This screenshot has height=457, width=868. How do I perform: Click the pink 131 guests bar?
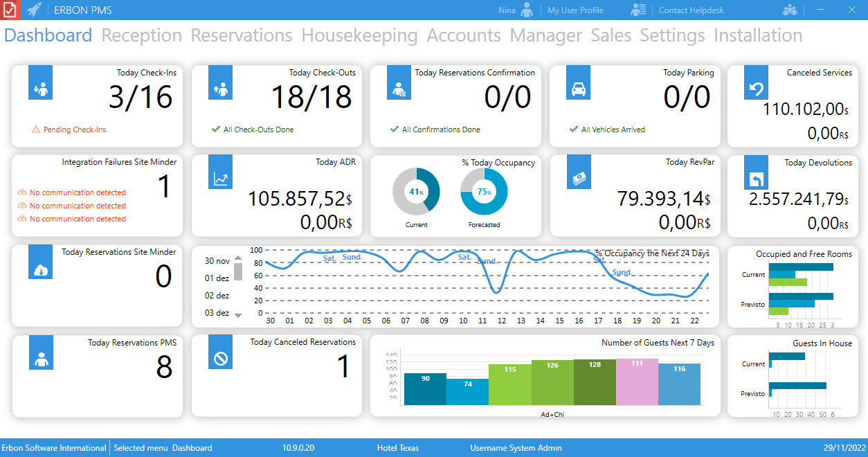[x=637, y=381]
